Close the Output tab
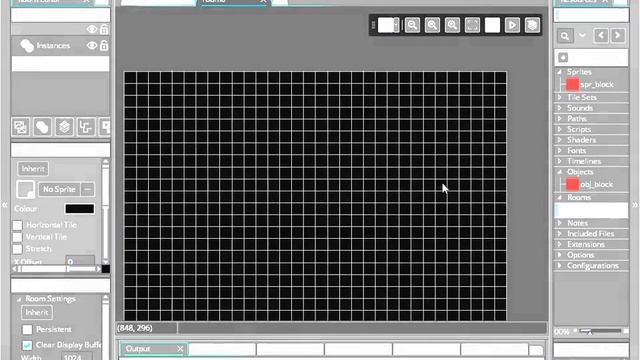This screenshot has height=360, width=640. 180,349
